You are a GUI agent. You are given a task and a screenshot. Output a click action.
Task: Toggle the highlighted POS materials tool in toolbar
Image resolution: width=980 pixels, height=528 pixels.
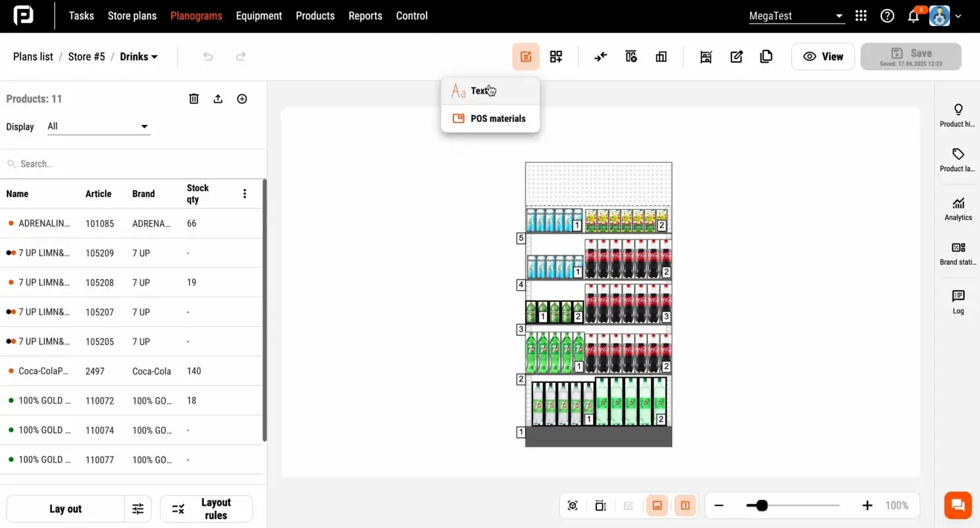pyautogui.click(x=526, y=56)
